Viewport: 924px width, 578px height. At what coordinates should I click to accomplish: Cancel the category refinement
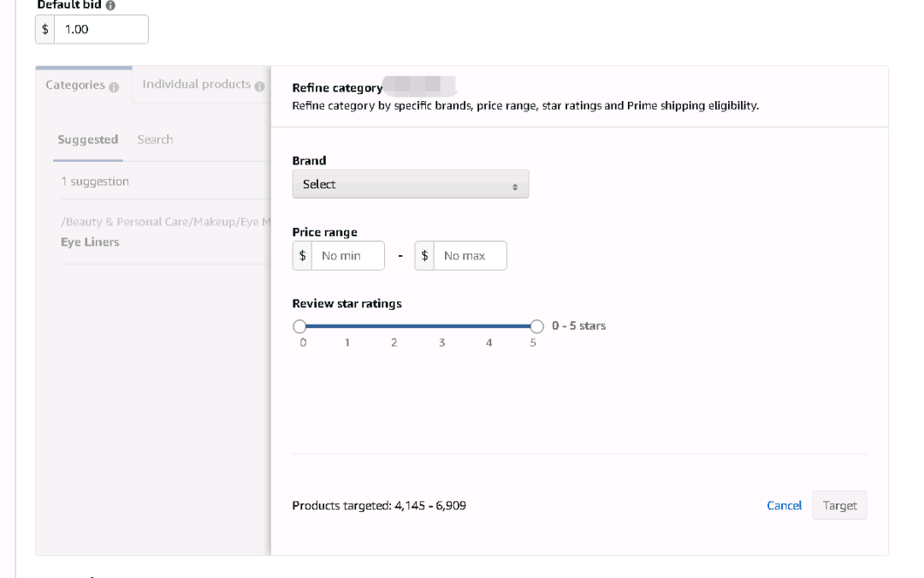pyautogui.click(x=784, y=505)
